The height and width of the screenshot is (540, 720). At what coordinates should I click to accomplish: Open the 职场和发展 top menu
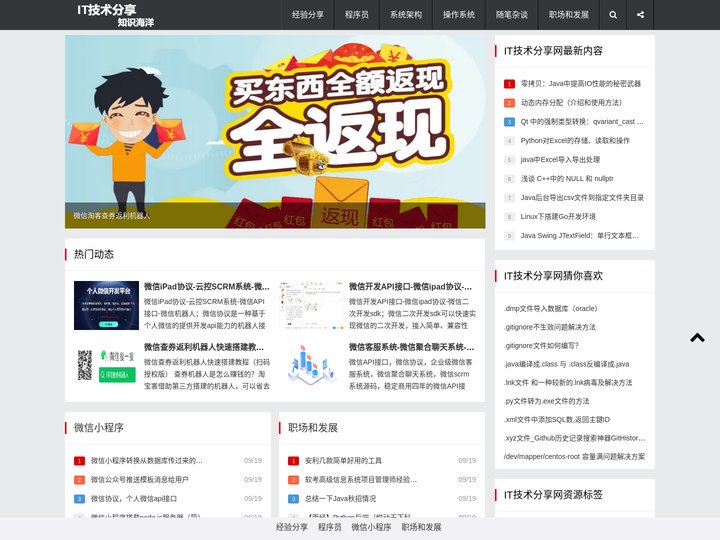click(x=568, y=15)
